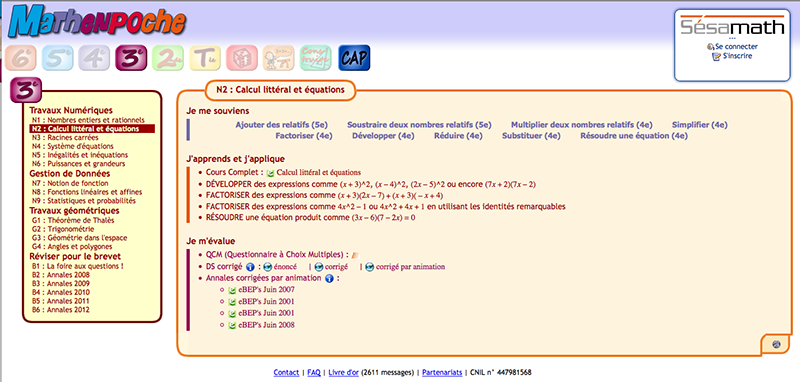Click the blackboard icon next to the dice
The image size is (800, 382).
[x=279, y=58]
